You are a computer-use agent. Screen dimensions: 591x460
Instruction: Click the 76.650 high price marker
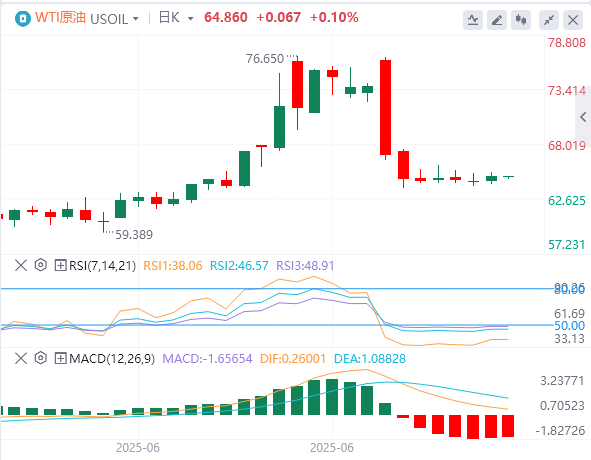265,59
